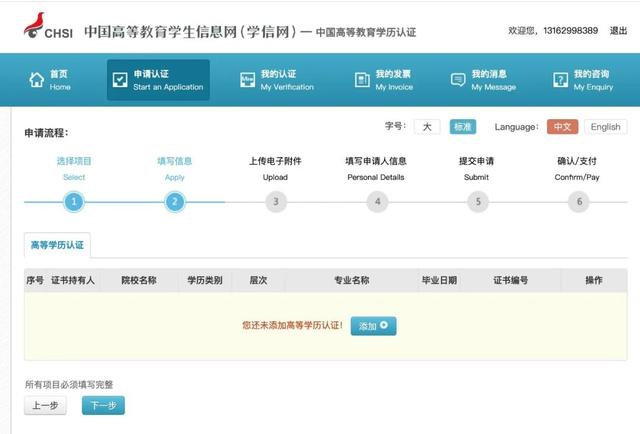Click the 所有项目必须填写完整 note
The width and height of the screenshot is (640, 434).
coord(69,385)
